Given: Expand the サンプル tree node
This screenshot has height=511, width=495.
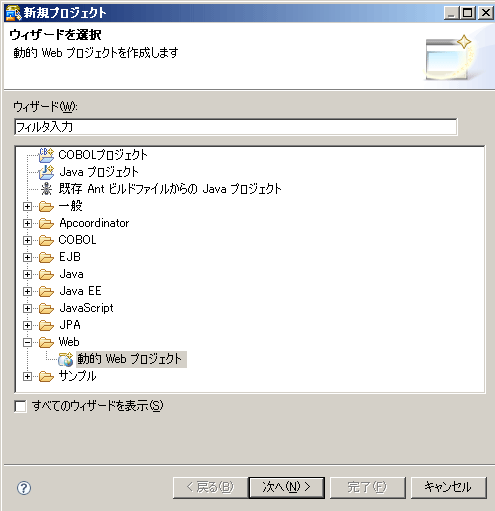Looking at the screenshot, I should click(27, 377).
